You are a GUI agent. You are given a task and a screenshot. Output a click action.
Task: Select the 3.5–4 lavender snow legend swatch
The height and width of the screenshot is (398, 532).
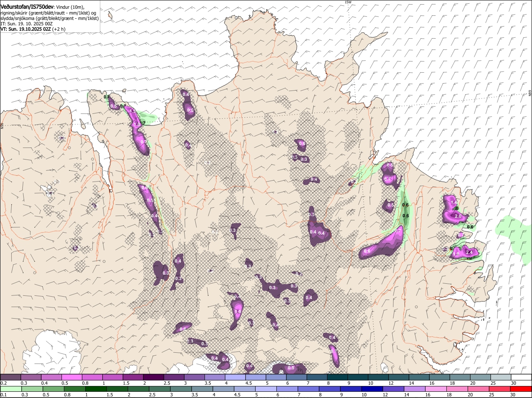point(214,377)
